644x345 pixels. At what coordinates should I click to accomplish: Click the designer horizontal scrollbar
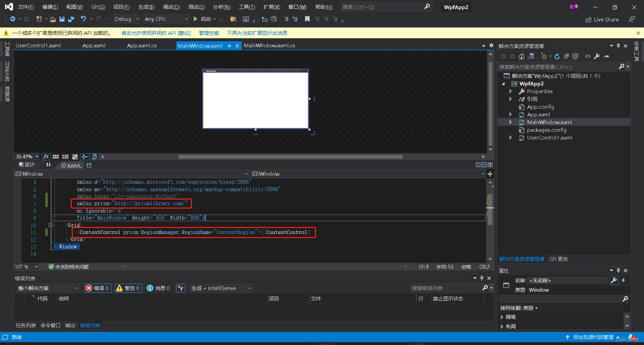click(290, 157)
